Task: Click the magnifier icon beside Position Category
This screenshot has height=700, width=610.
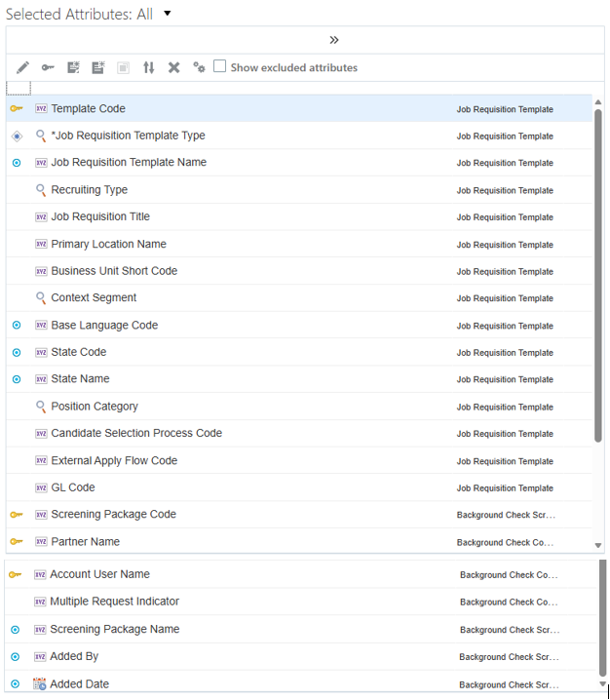Action: click(x=41, y=407)
